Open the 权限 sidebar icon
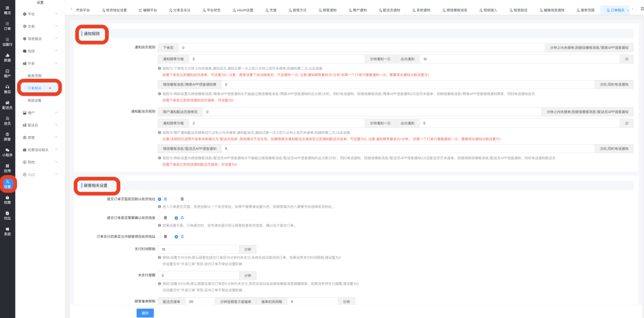The height and width of the screenshot is (318, 644). pos(8,200)
